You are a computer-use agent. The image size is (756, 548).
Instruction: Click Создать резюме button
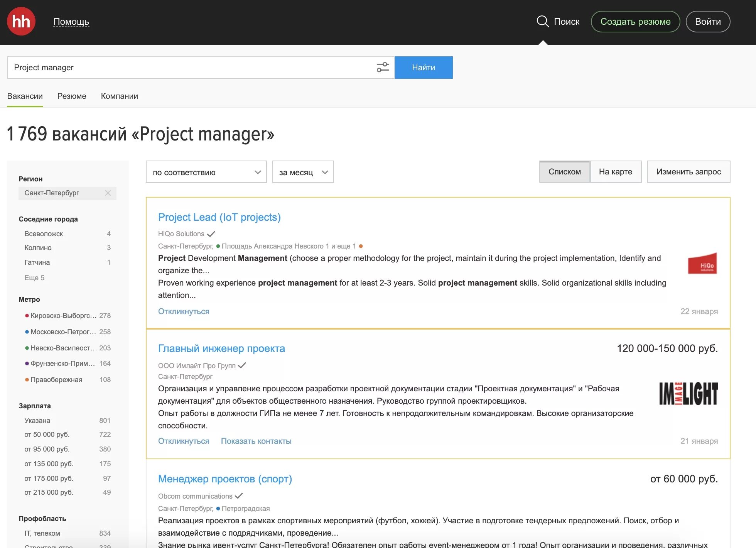coord(635,22)
